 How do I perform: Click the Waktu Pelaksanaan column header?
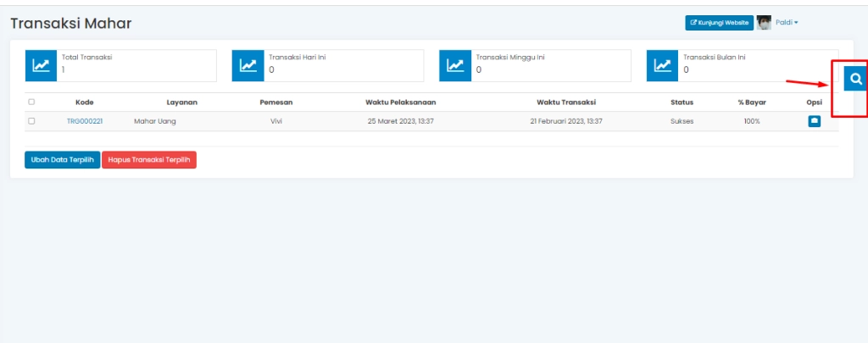[x=401, y=102]
